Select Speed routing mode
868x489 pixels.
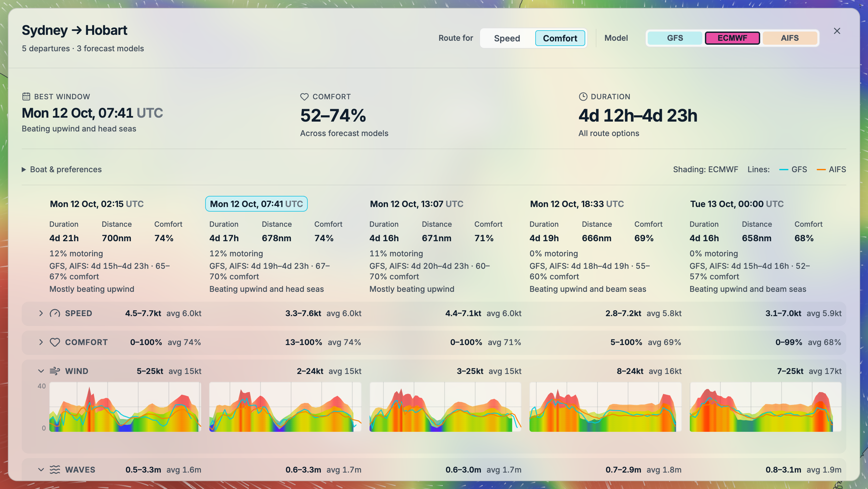(507, 38)
